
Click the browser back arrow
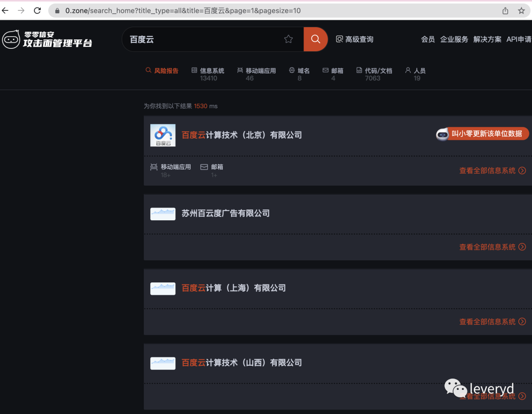[x=5, y=10]
